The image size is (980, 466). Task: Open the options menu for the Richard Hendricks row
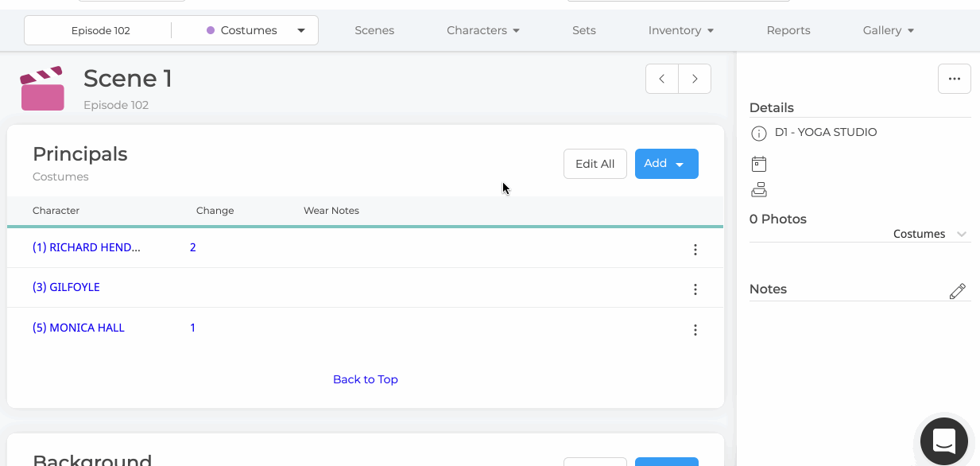[695, 250]
